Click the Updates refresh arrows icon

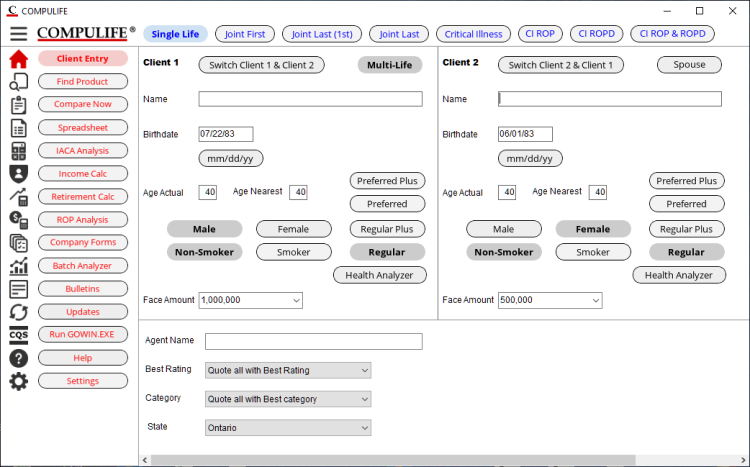[19, 312]
